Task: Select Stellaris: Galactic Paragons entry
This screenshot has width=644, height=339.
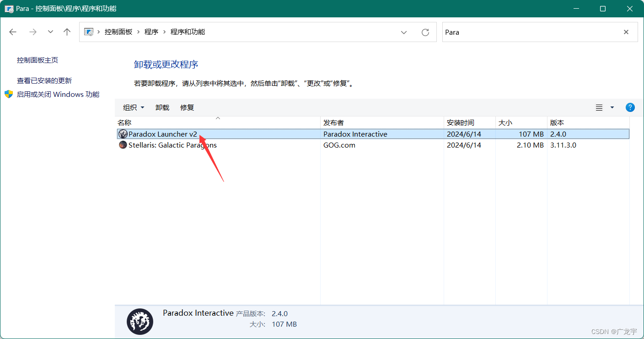Action: 172,145
